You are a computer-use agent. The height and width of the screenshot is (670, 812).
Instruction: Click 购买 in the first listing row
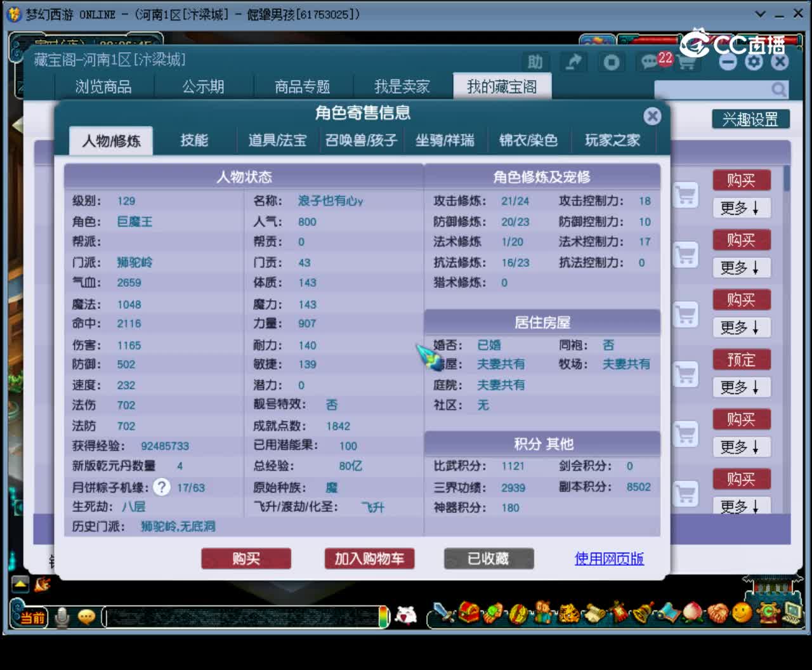pyautogui.click(x=741, y=181)
